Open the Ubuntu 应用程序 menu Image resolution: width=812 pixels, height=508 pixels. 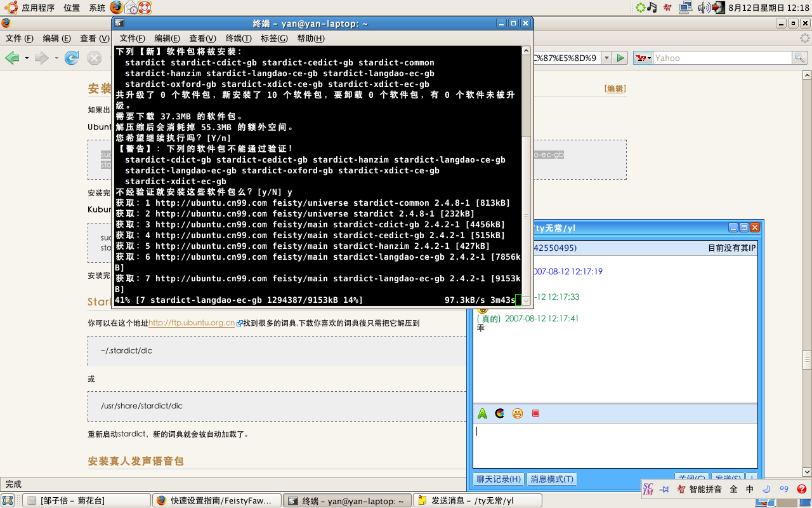click(x=31, y=8)
